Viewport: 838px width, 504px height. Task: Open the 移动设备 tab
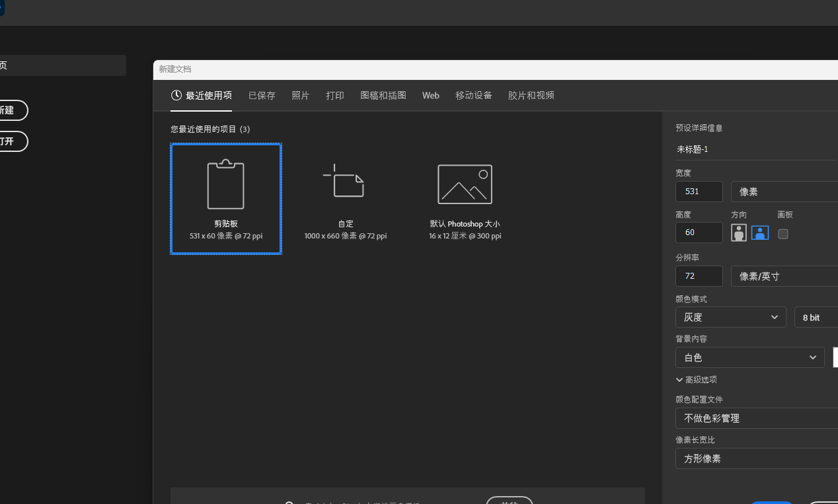[473, 96]
